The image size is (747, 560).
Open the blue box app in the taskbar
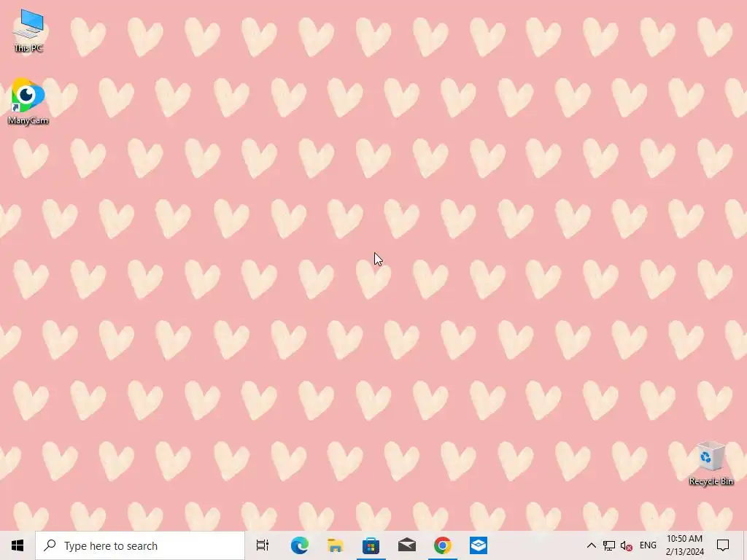[x=479, y=545]
